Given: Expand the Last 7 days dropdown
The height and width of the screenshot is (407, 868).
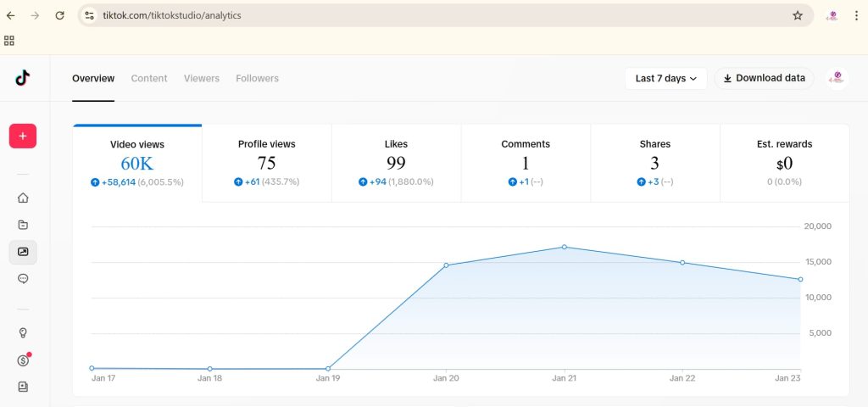Looking at the screenshot, I should click(x=665, y=78).
